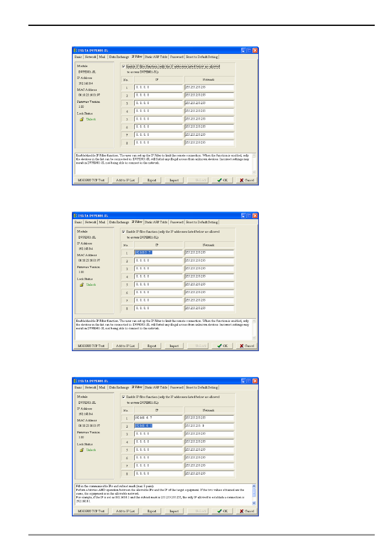Screen dimensions: 392x555
Task: Toggle Enable IP filter checkbox in the top dialog
Action: (x=123, y=66)
